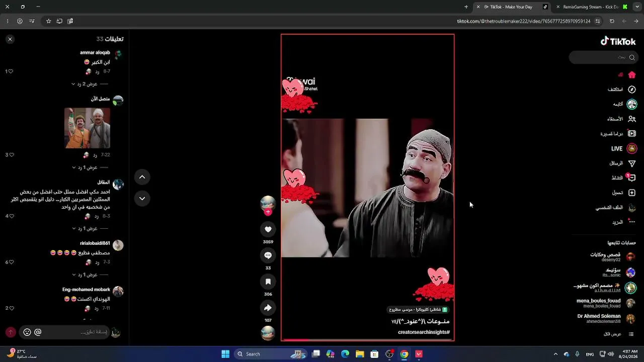Image resolution: width=644 pixels, height=362 pixels.
Task: Reply to ririalobaidi861's comment
Action: click(98, 262)
